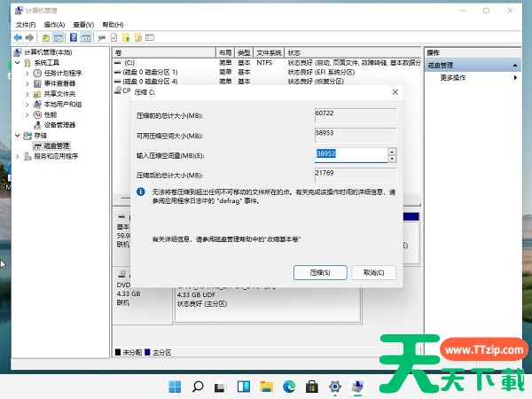Open the 更多操作 submenu
Image resolution: width=532 pixels, height=399 pixels.
click(472, 78)
